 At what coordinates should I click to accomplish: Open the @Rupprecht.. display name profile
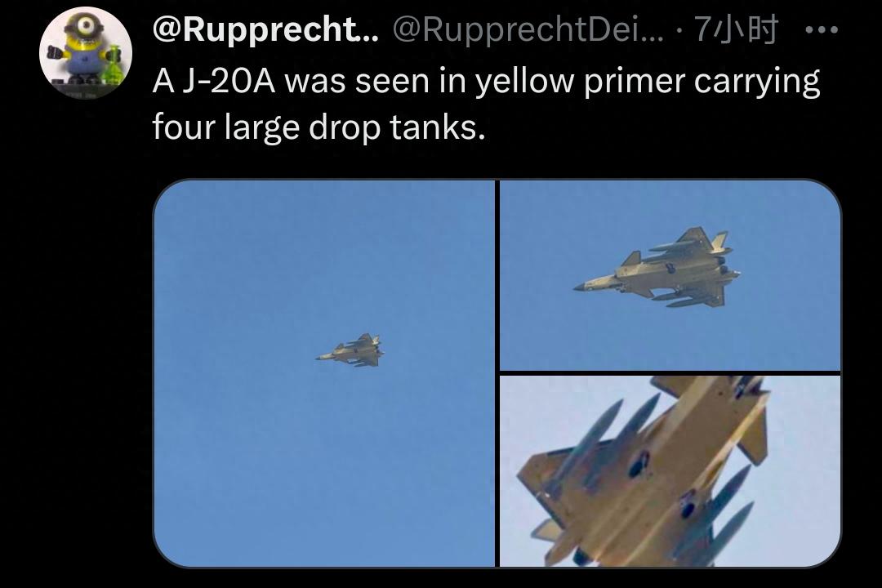pyautogui.click(x=265, y=29)
